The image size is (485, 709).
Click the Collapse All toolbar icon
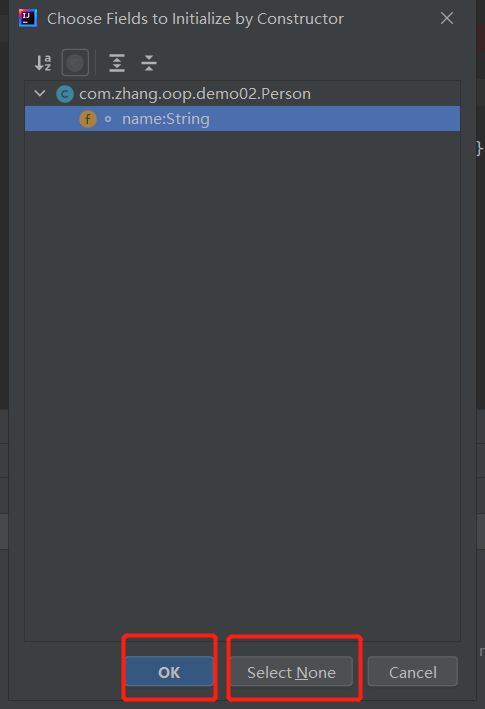tap(149, 63)
